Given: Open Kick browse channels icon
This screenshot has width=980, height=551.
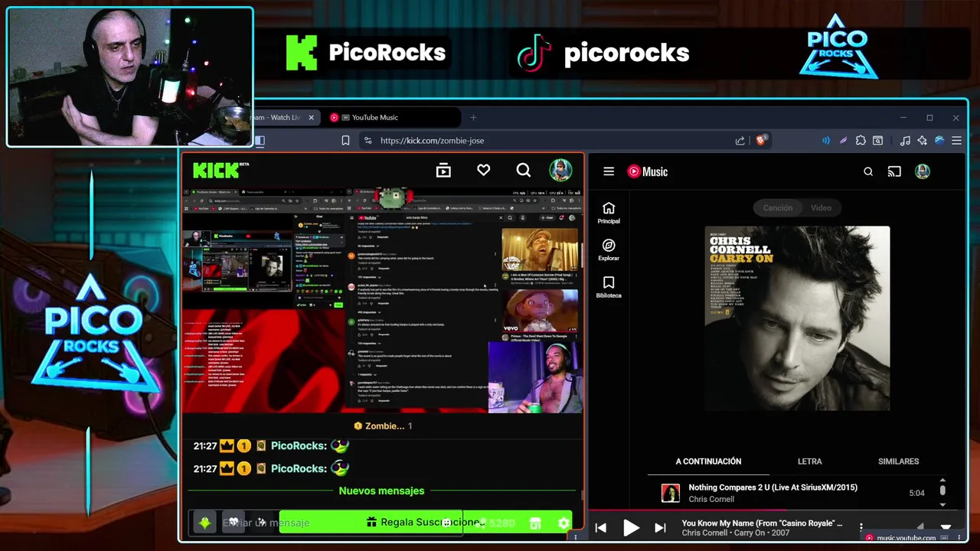Looking at the screenshot, I should coord(443,171).
